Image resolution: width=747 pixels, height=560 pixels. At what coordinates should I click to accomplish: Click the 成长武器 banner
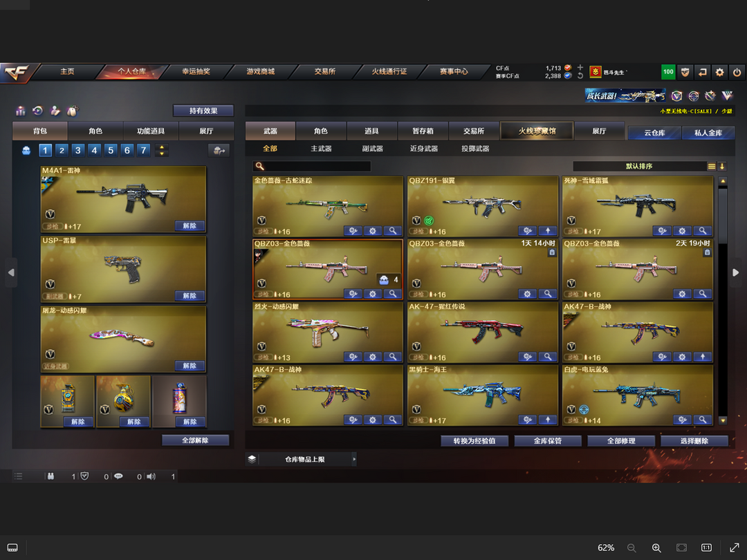point(625,95)
